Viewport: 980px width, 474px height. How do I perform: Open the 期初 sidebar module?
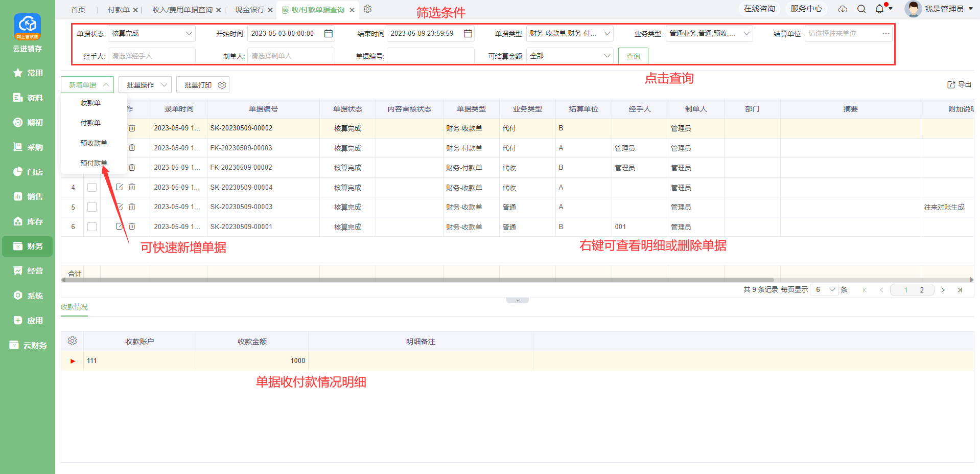pos(28,122)
